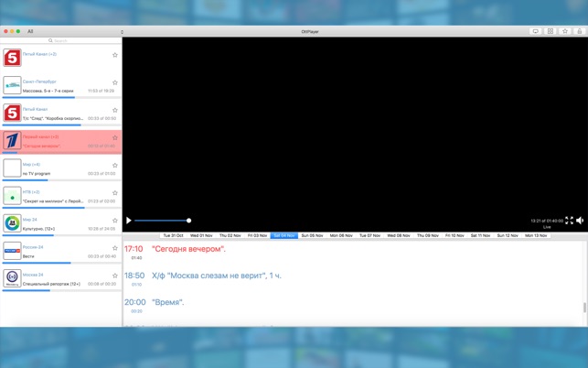Star the Россия-24 channel
The width and height of the screenshot is (588, 368).
coord(115,248)
